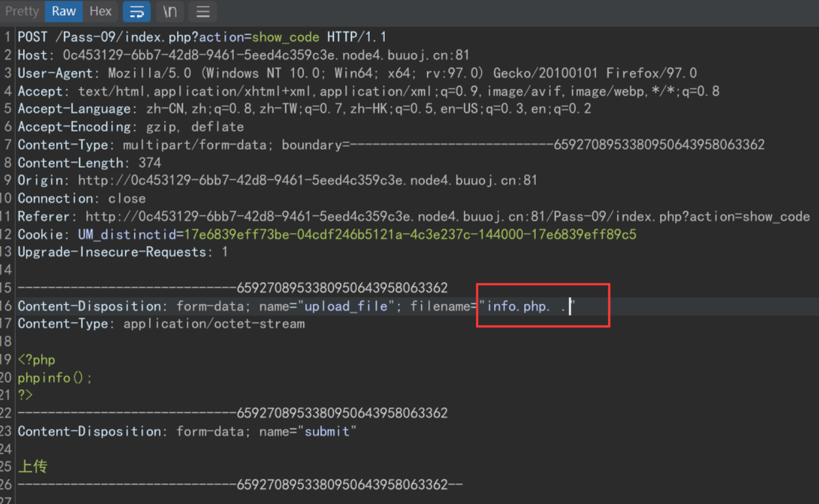Click the Origin header URL
The height and width of the screenshot is (504, 819).
click(x=307, y=180)
